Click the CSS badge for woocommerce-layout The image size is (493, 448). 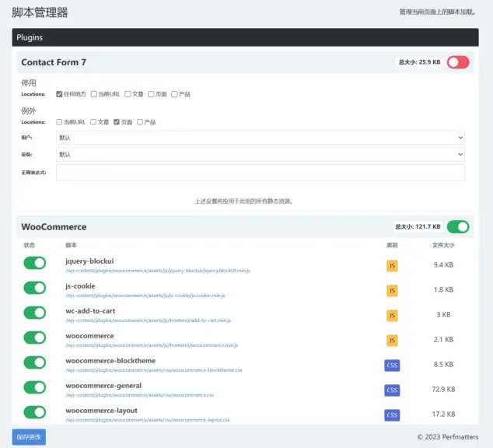click(392, 415)
